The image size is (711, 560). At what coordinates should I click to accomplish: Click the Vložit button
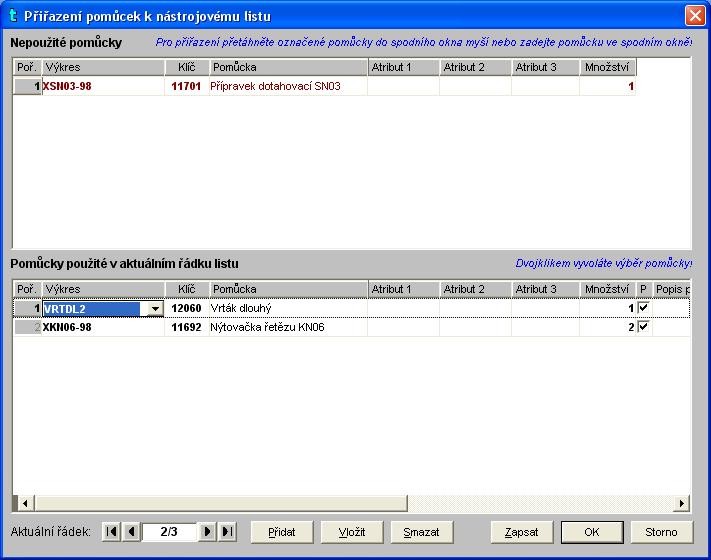click(x=352, y=532)
